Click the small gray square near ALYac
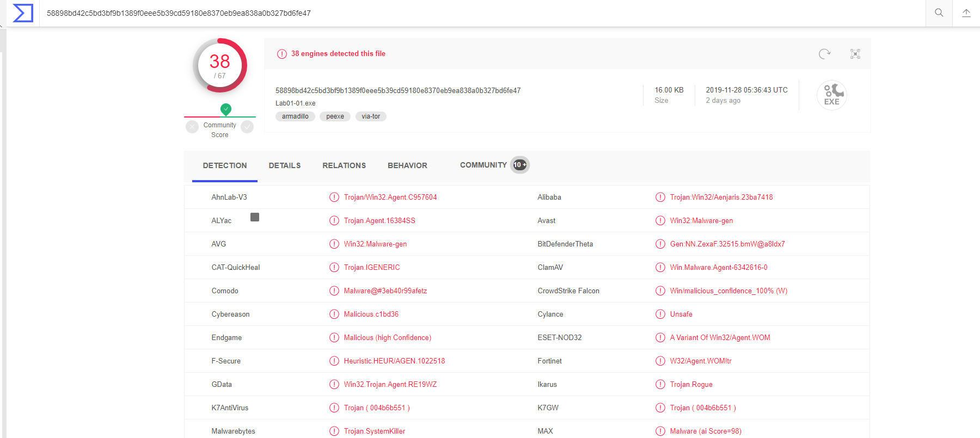 (x=255, y=217)
